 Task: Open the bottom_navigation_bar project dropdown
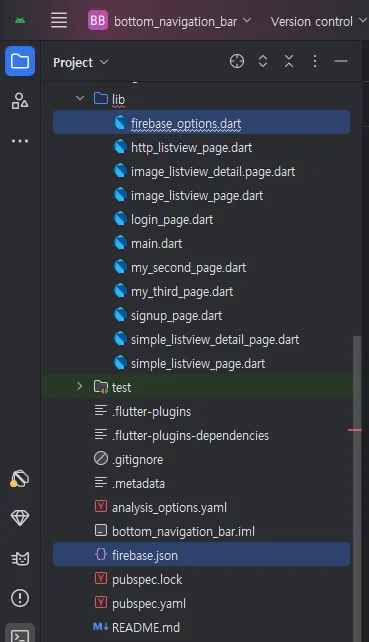tap(182, 21)
